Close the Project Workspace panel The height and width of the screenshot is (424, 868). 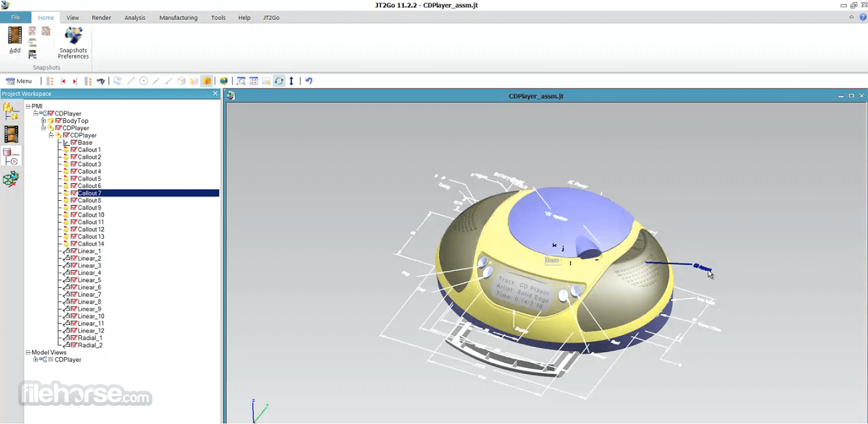[215, 93]
